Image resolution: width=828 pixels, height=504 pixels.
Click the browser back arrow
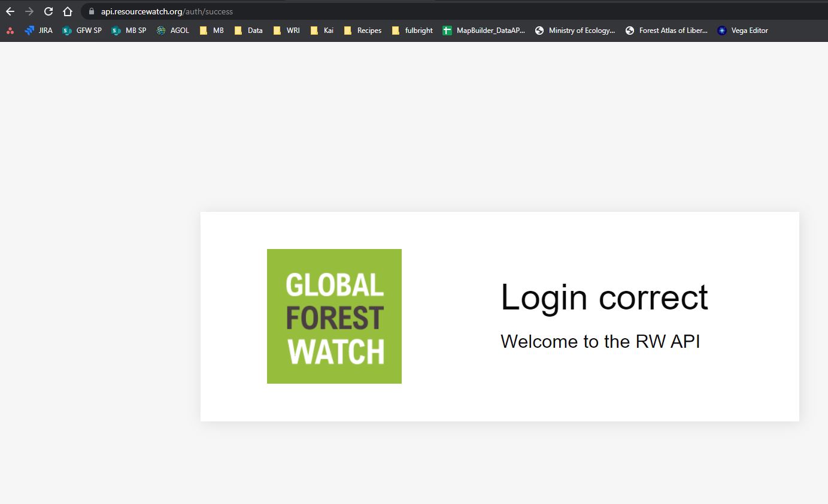10,11
